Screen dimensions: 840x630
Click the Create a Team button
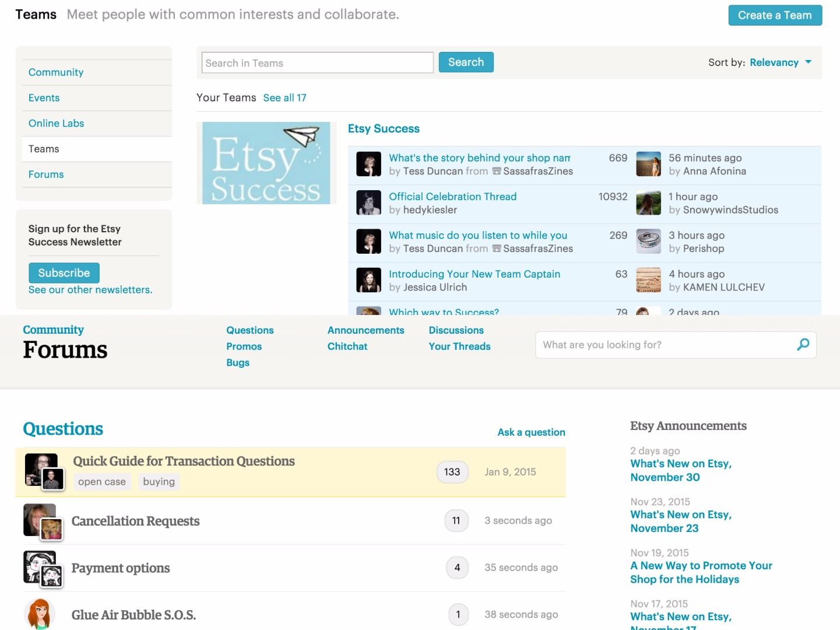coord(775,15)
